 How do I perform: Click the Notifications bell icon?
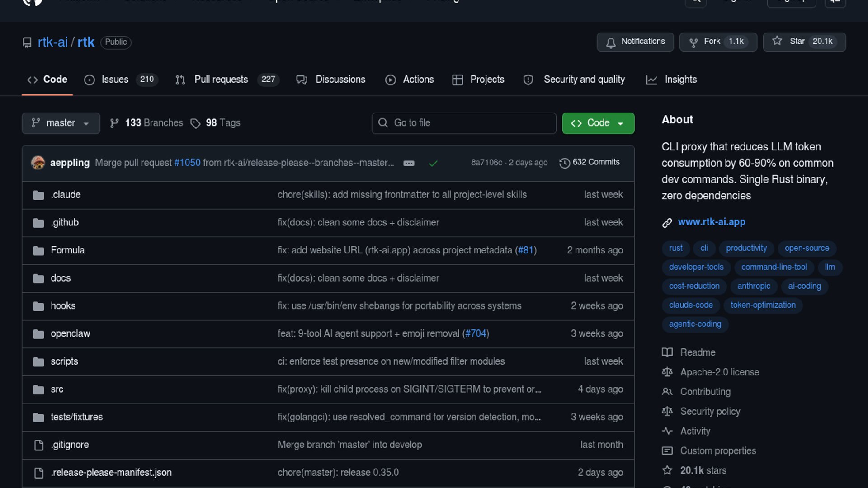tap(611, 42)
